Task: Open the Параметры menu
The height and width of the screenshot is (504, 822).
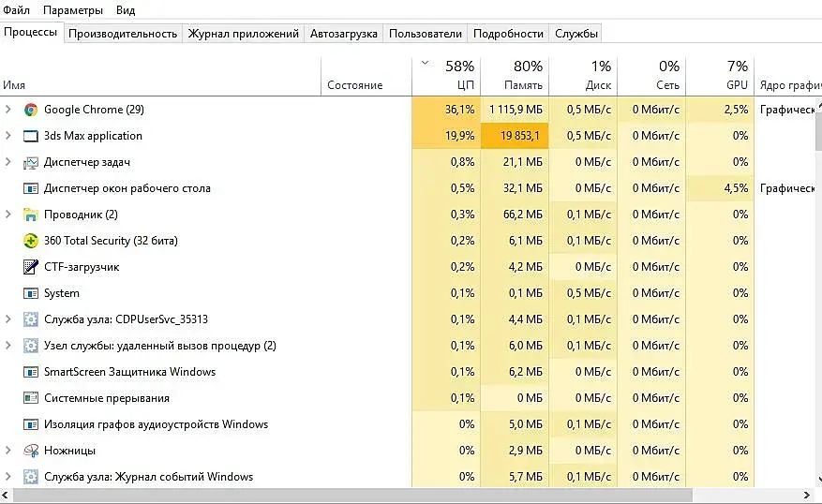Action: point(73,10)
